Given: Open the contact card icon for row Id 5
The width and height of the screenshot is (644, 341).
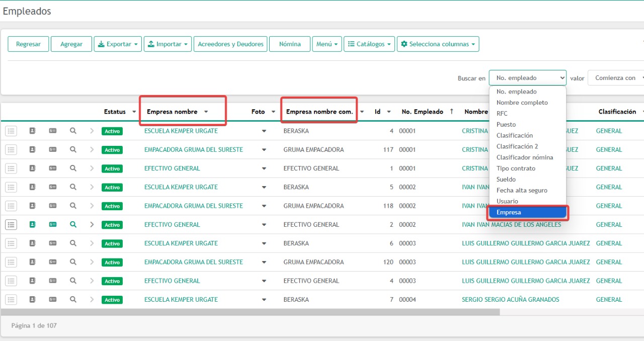Looking at the screenshot, I should coord(32,187).
